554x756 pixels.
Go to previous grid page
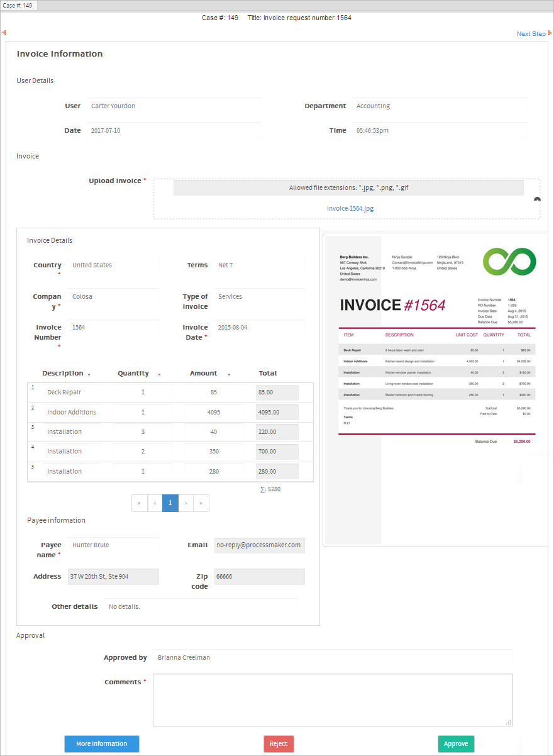(x=155, y=503)
